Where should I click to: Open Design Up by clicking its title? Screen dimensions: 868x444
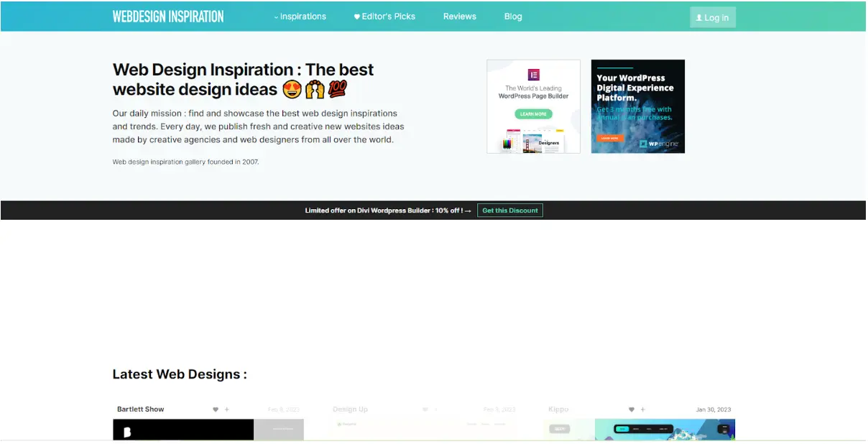click(350, 409)
